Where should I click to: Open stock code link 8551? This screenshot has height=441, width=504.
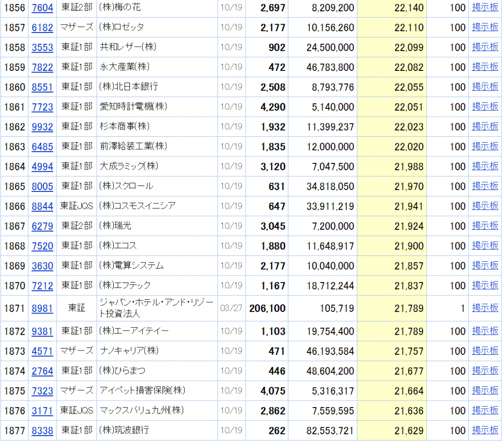coord(42,87)
